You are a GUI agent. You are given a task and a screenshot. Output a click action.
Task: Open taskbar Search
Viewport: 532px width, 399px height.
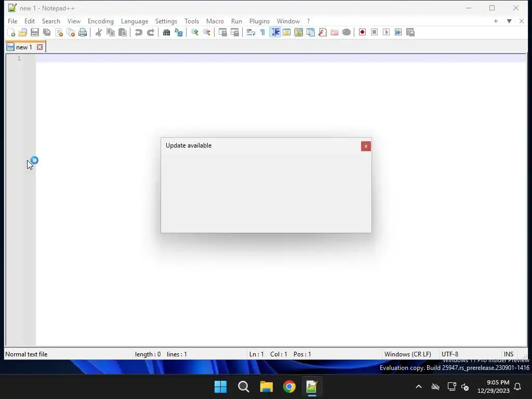244,387
